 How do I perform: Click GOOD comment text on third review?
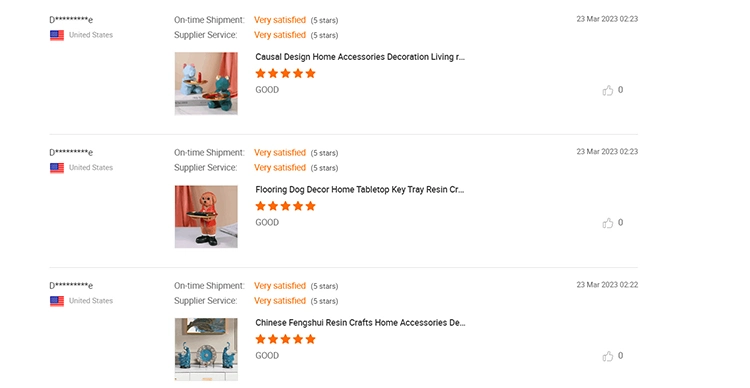pyautogui.click(x=267, y=355)
